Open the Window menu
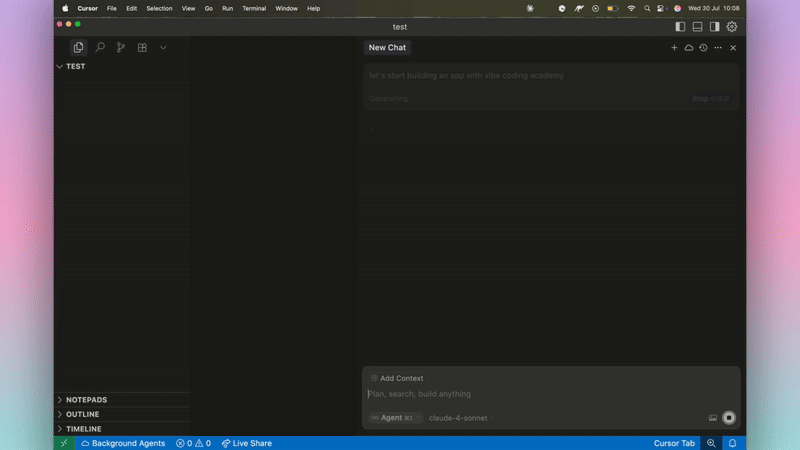 pyautogui.click(x=287, y=8)
